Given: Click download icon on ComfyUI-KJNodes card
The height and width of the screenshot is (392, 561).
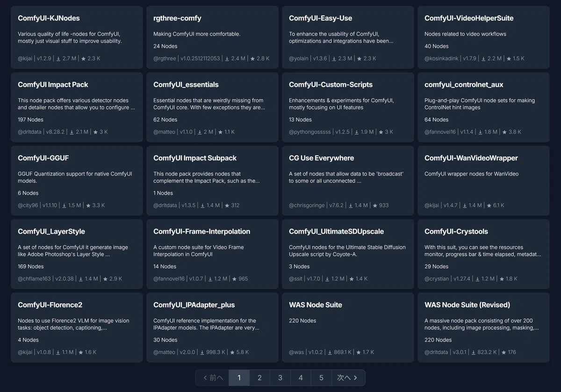Looking at the screenshot, I should [x=58, y=59].
